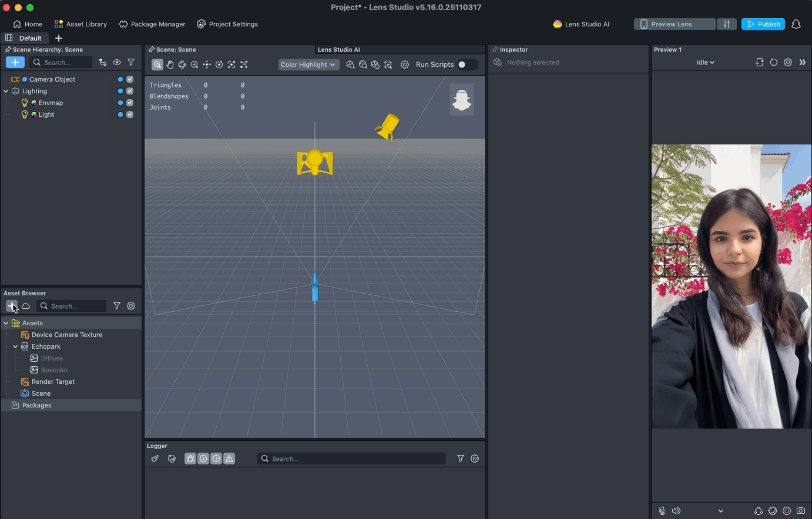Screen dimensions: 812x519
Task: Open Asset Browser settings gear
Action: (131, 306)
